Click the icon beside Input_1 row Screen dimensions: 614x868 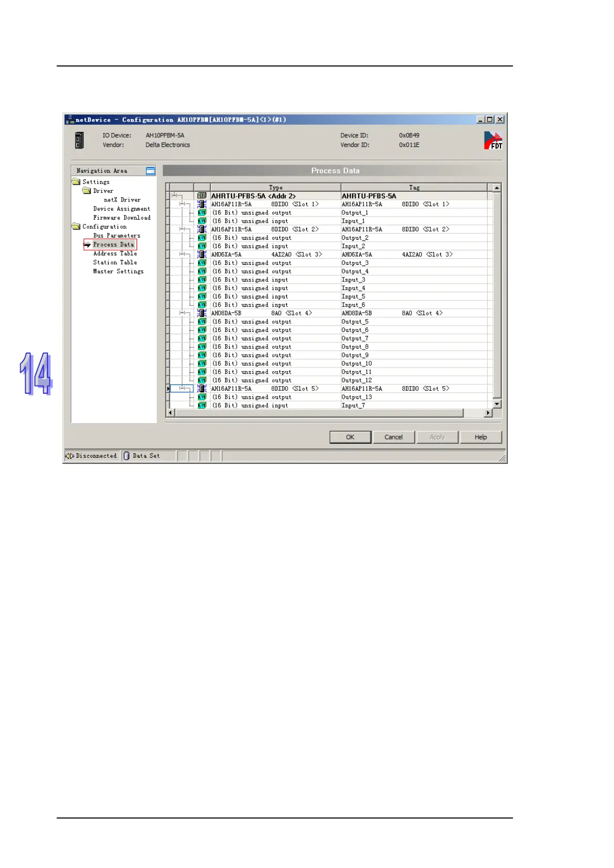click(202, 221)
